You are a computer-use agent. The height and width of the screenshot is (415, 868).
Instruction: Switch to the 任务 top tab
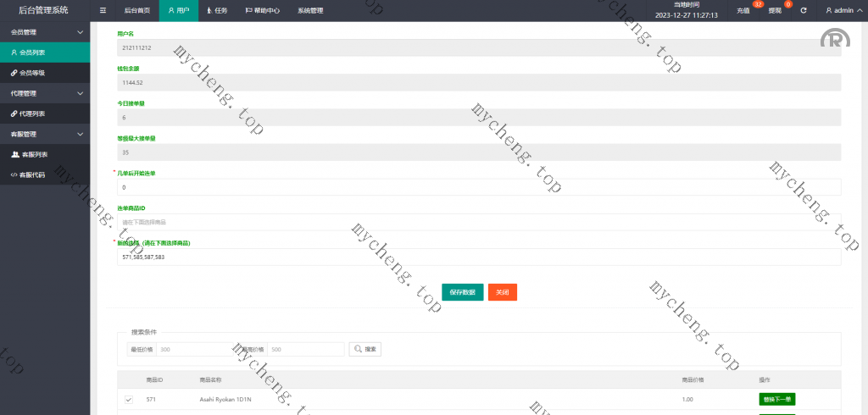(x=217, y=11)
